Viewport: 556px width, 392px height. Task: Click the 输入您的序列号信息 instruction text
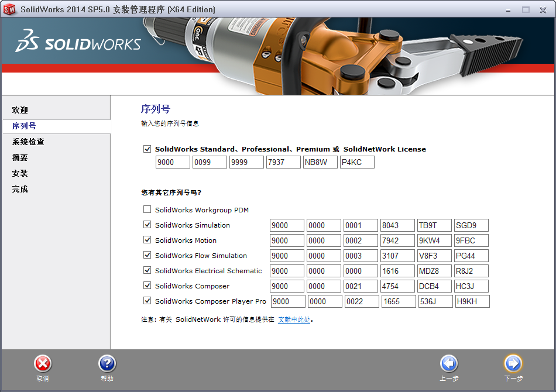click(x=170, y=123)
